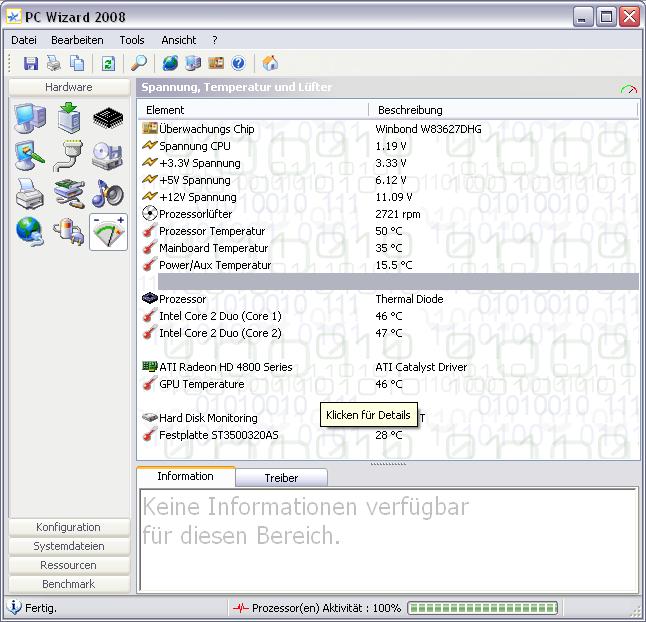Open the Printers icon in Hardware panel
646x622 pixels.
[30, 194]
